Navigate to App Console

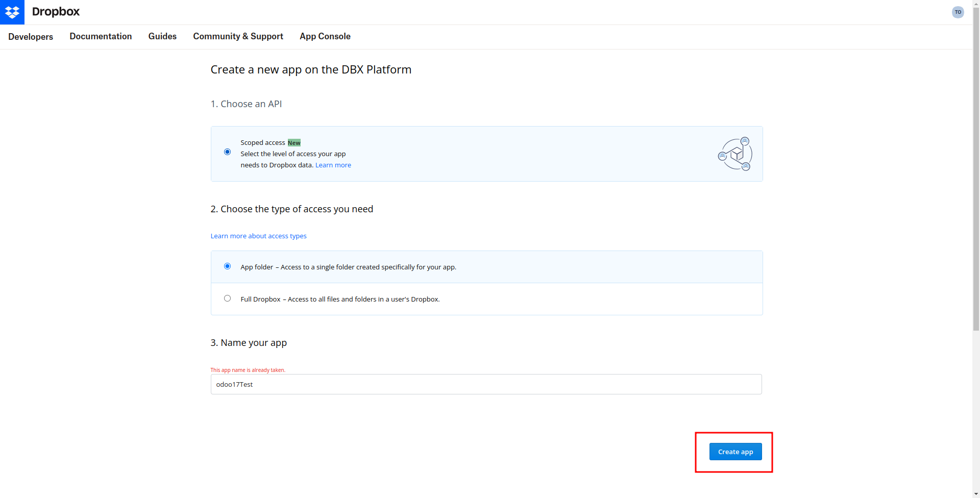325,36
